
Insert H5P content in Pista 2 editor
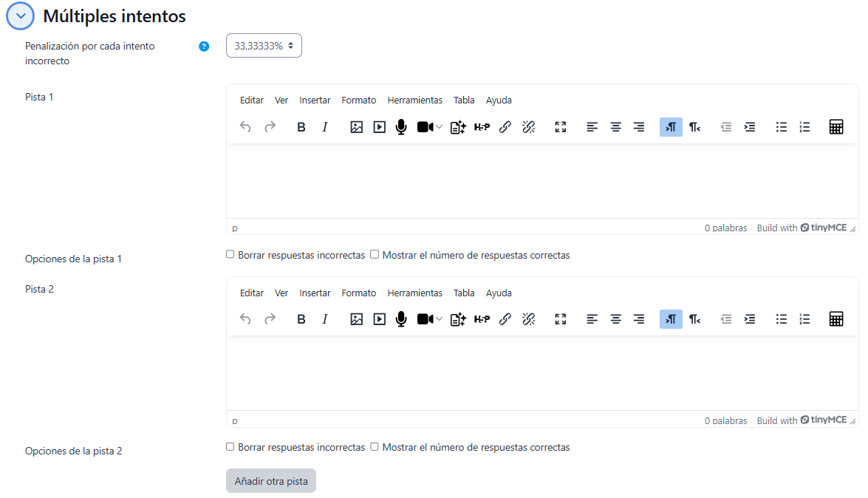coord(482,319)
